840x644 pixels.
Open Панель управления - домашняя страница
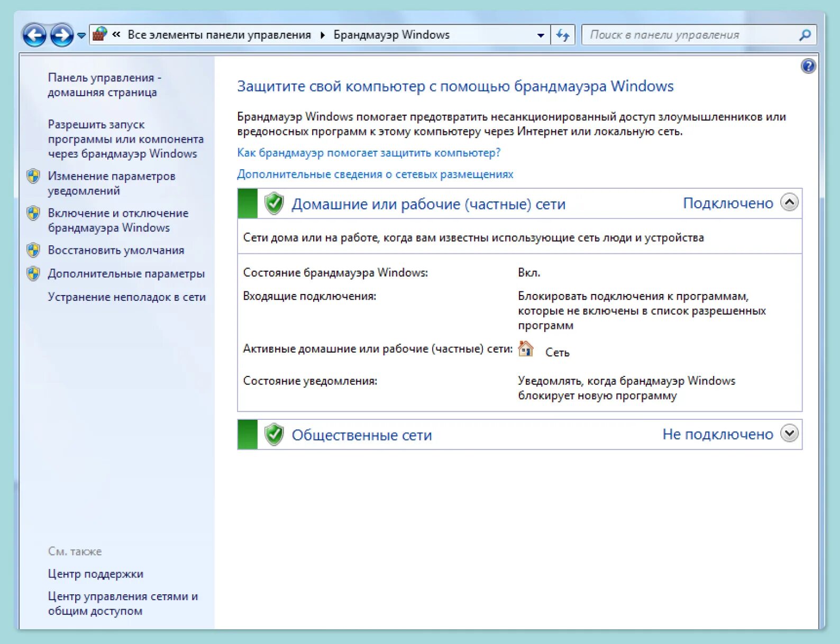coord(105,85)
